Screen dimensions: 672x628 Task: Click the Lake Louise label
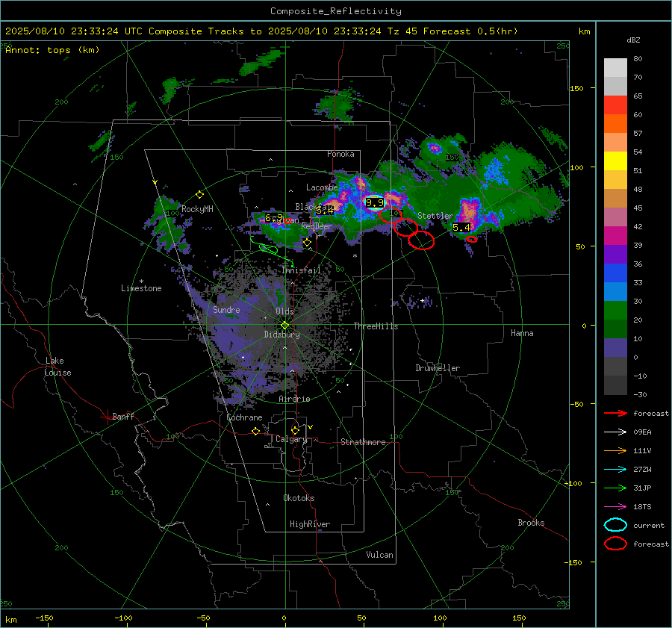57,367
